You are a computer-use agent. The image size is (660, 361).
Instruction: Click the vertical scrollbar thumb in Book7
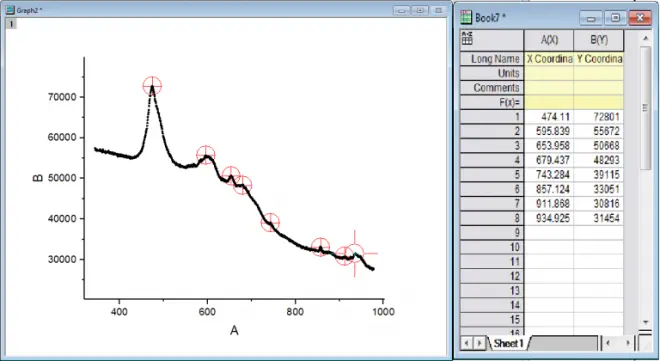(646, 108)
